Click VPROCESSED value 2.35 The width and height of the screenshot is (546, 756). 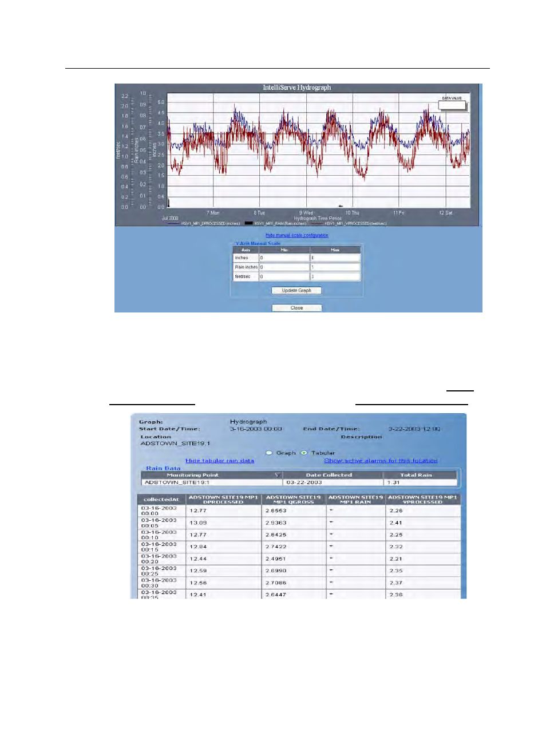pyautogui.click(x=396, y=571)
